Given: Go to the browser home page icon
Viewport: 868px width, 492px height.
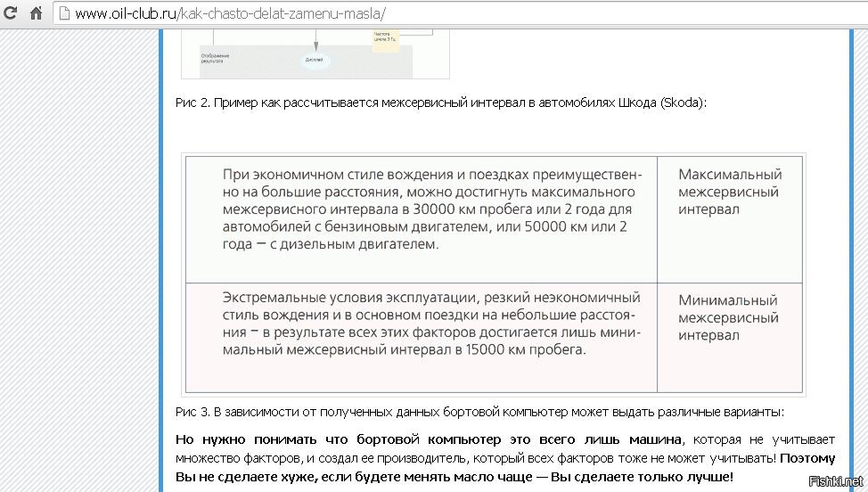Looking at the screenshot, I should pos(36,13).
